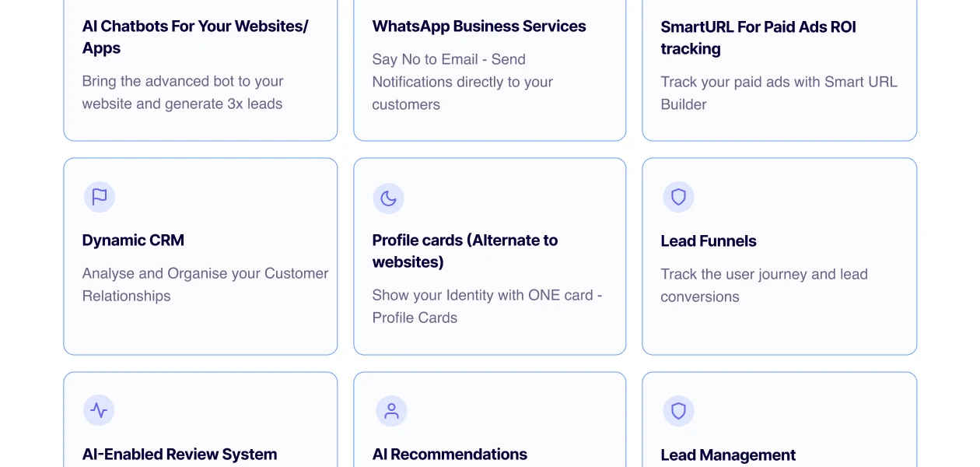Open the Lead Funnels heading
This screenshot has width=980, height=467.
[709, 241]
